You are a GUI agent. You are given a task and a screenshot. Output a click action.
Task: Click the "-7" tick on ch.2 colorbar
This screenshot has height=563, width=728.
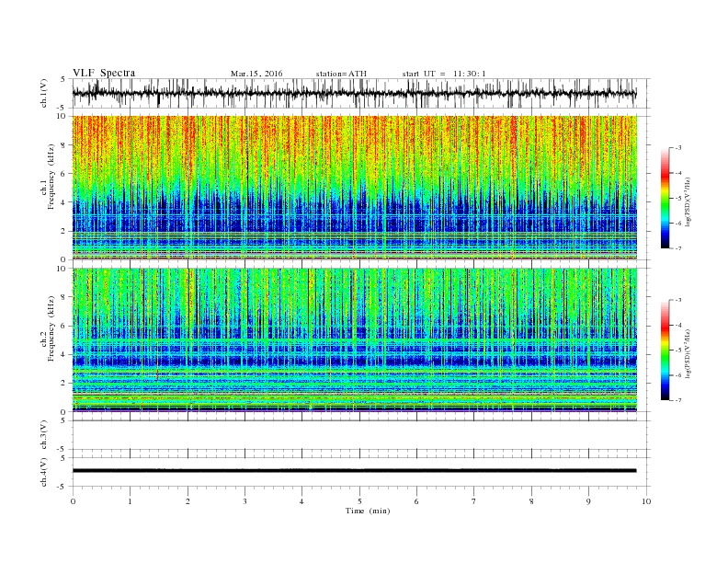tap(678, 400)
